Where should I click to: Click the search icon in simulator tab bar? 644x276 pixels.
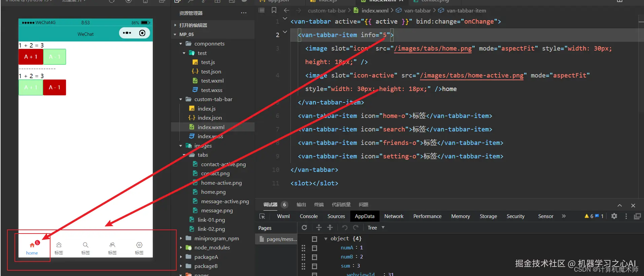[85, 245]
